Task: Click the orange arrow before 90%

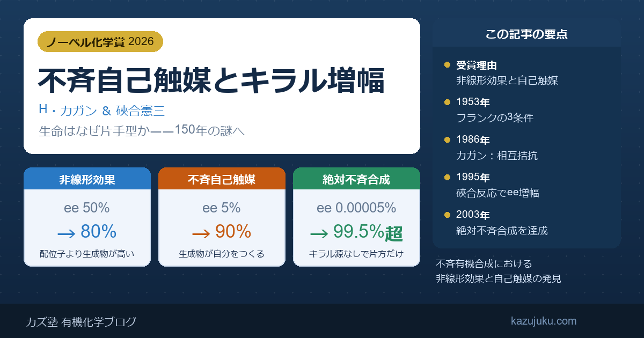Action: click(x=201, y=233)
